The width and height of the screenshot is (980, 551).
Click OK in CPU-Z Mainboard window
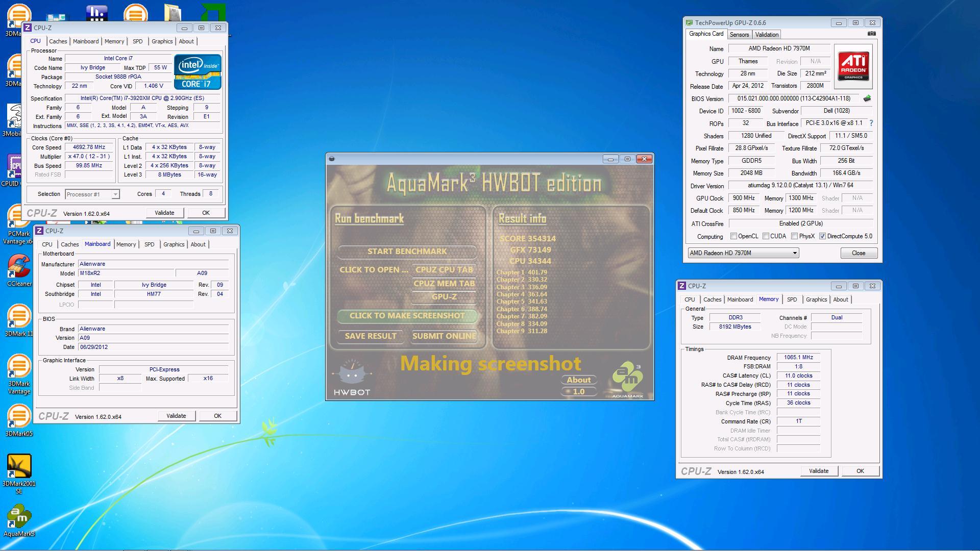(217, 416)
